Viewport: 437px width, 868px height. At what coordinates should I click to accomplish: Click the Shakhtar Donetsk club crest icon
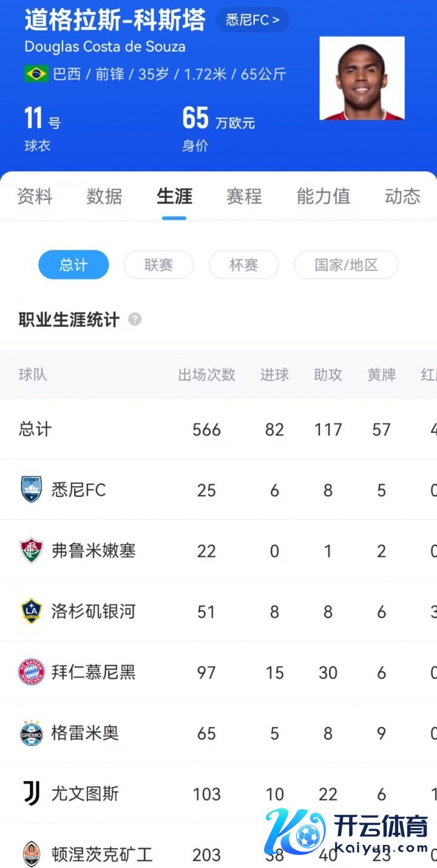tap(32, 854)
